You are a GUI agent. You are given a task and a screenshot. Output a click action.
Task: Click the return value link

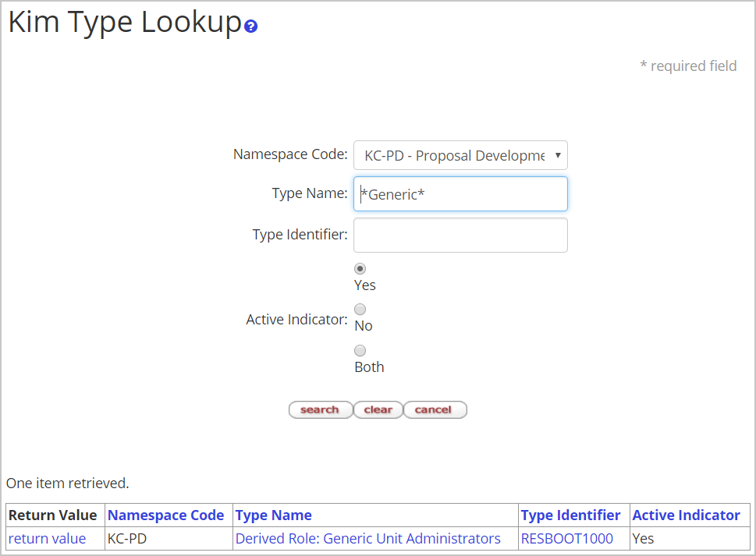click(48, 538)
